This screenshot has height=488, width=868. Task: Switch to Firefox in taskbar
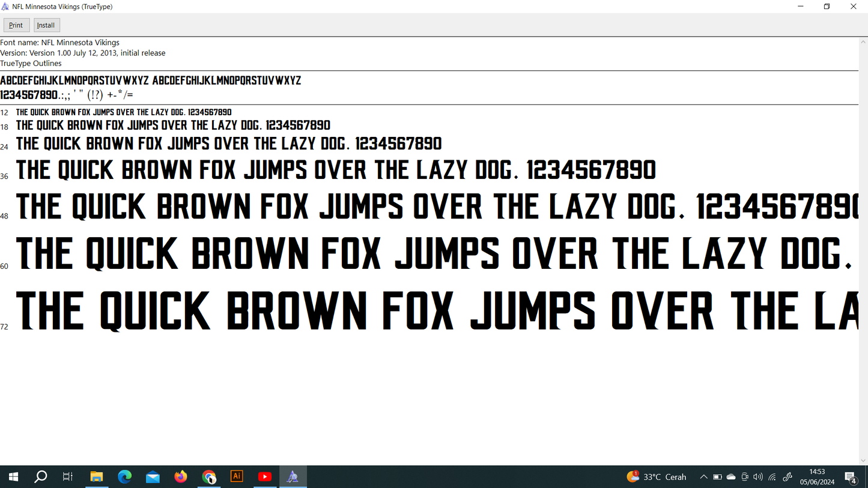(x=181, y=477)
